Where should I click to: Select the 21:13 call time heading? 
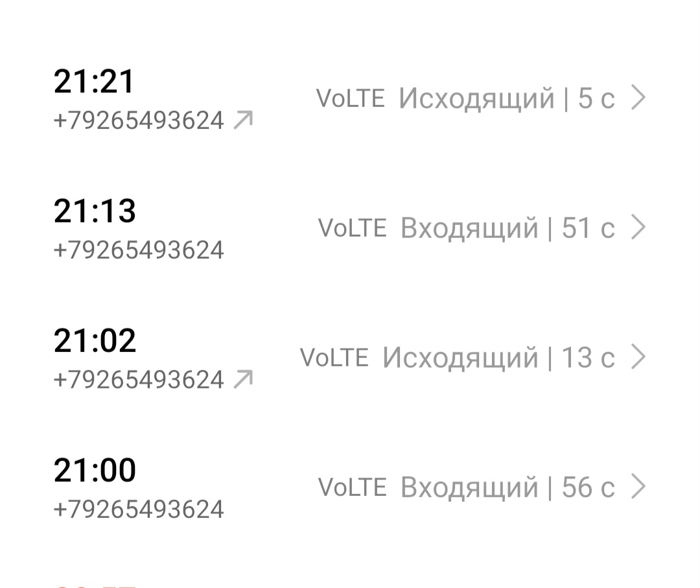tap(95, 211)
